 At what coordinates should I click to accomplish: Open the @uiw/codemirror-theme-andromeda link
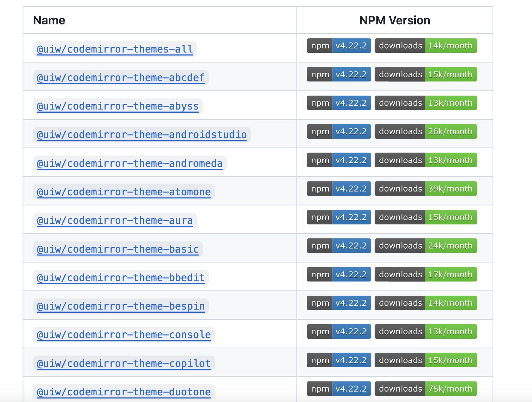(x=129, y=163)
